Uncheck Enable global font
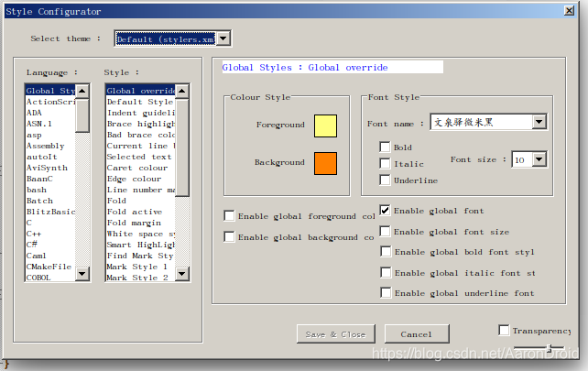The width and height of the screenshot is (588, 371). (385, 210)
